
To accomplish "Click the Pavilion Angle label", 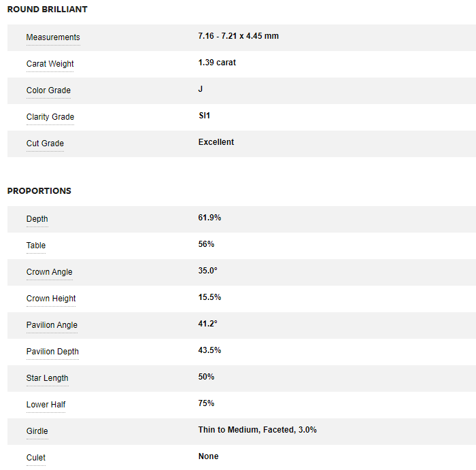I will [x=52, y=325].
